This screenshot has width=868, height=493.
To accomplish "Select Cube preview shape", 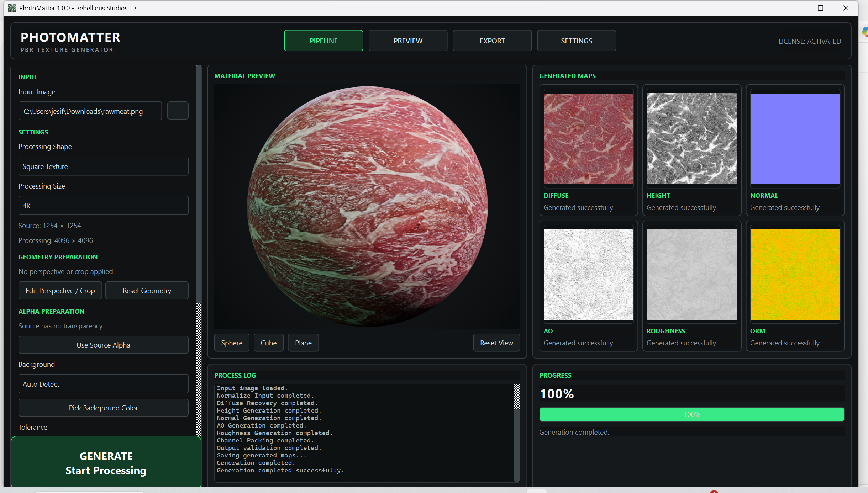I will click(268, 343).
